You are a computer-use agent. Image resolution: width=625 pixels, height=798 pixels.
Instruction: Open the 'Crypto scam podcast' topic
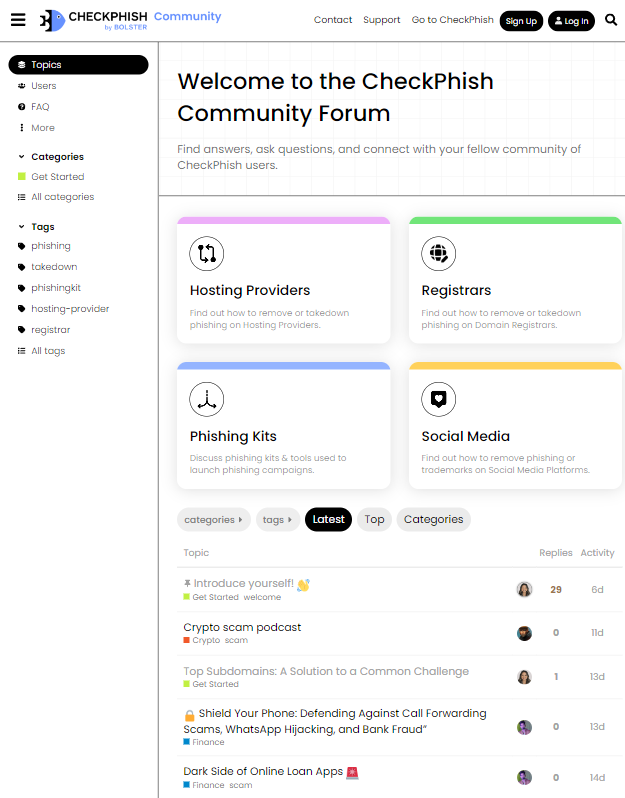tap(242, 627)
